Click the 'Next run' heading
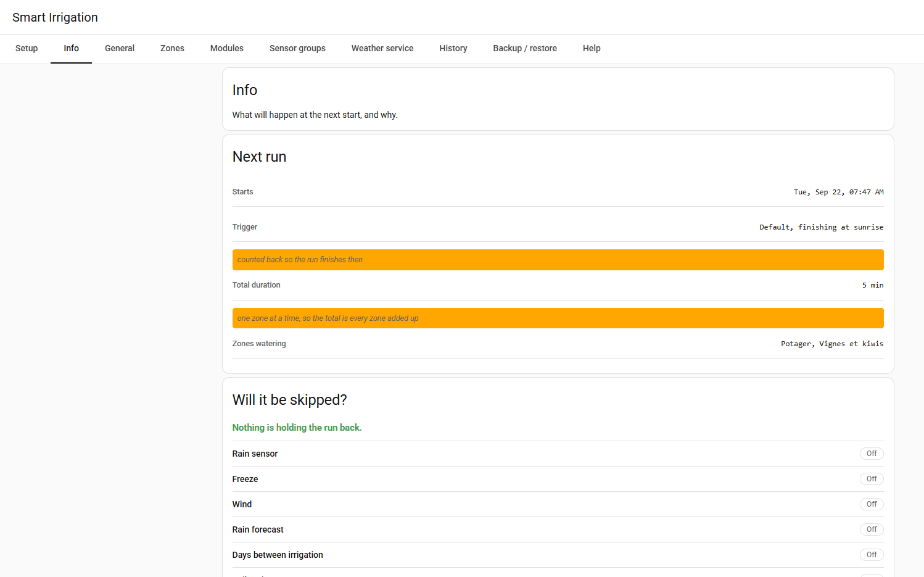Viewport: 924px width, 577px height. point(259,157)
